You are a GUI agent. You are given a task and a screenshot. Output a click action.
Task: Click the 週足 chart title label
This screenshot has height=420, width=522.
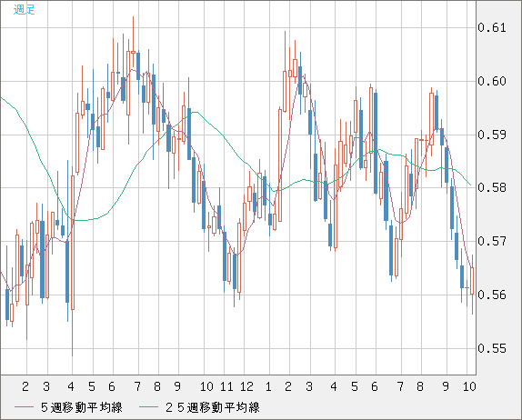pos(24,9)
